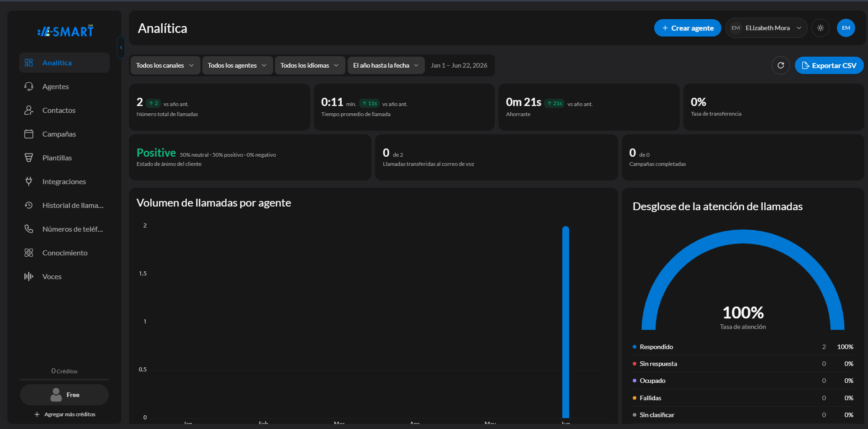The image size is (868, 429).
Task: Click the Exportar CSV button
Action: click(829, 65)
